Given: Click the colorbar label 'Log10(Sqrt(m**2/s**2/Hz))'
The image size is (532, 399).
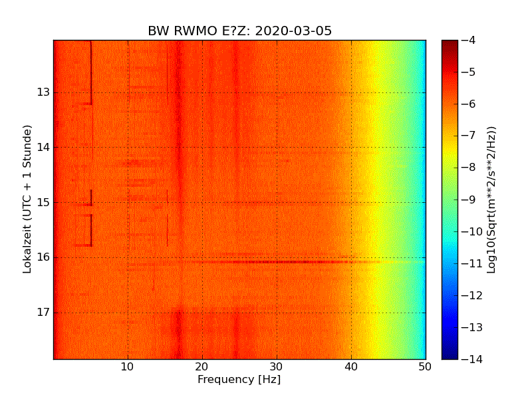Looking at the screenshot, I should tap(491, 200).
